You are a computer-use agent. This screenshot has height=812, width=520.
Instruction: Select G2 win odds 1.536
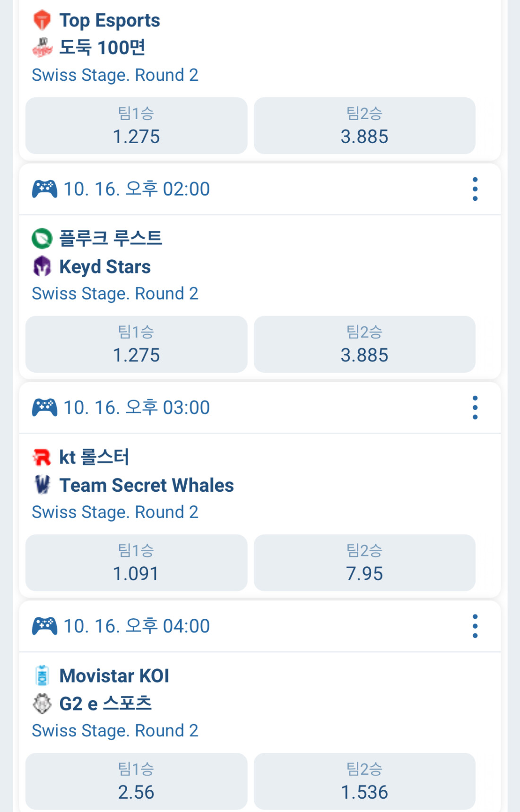click(x=364, y=781)
